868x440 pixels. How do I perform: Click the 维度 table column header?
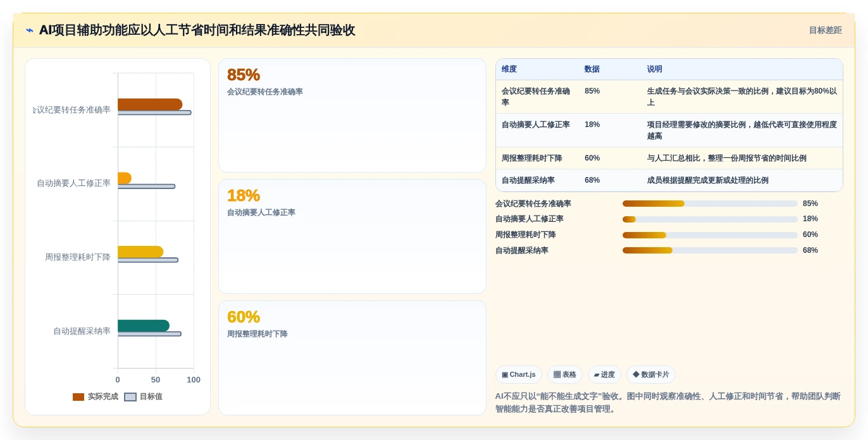(x=509, y=69)
